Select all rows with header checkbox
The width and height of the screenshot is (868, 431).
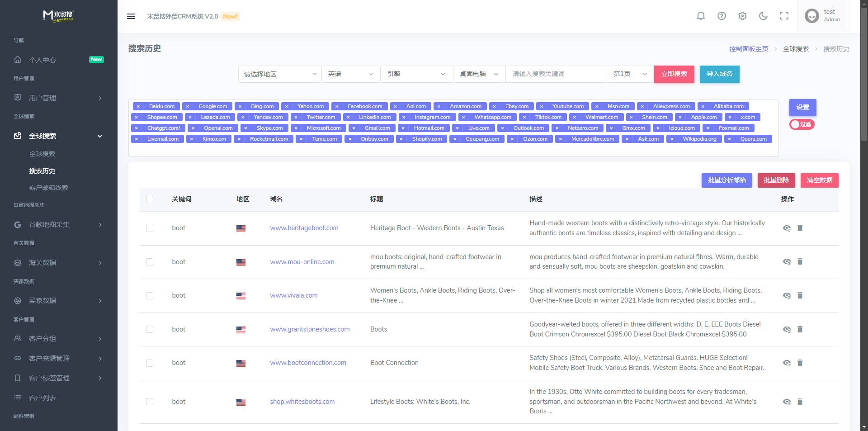150,199
